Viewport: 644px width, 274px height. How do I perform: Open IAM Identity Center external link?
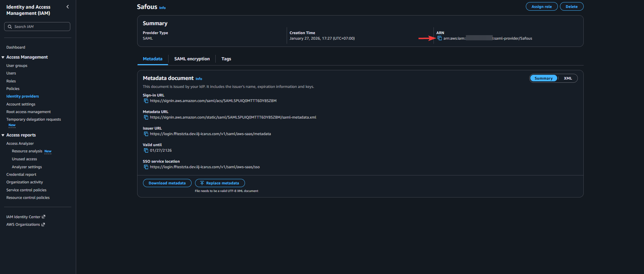(x=25, y=217)
